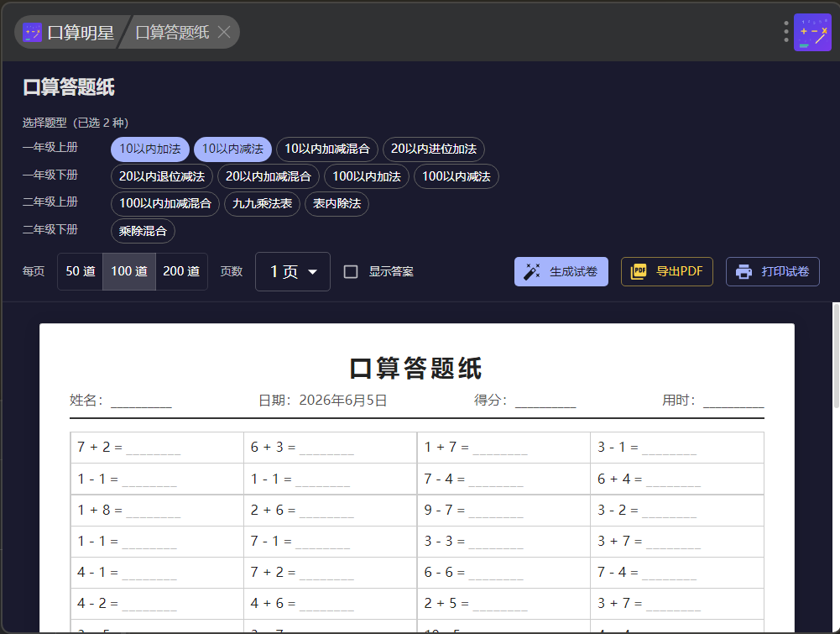Select the 口算答题纸 tab
Image resolution: width=840 pixels, height=634 pixels.
(x=173, y=33)
